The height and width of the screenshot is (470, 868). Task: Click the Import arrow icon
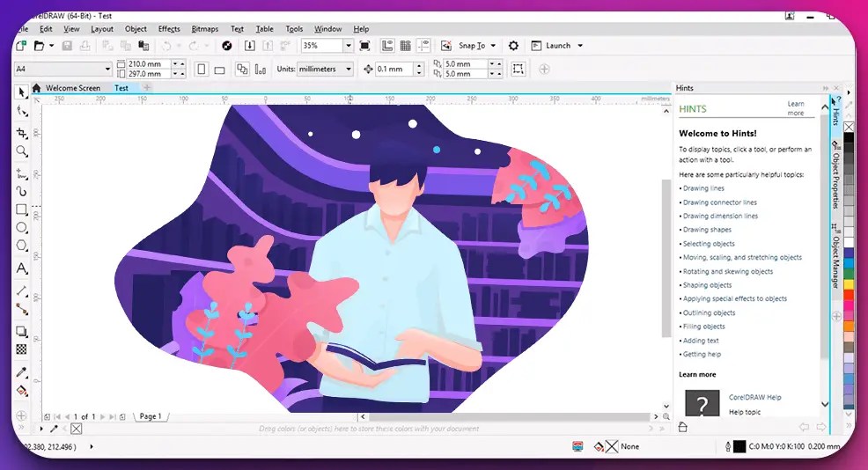[x=250, y=46]
